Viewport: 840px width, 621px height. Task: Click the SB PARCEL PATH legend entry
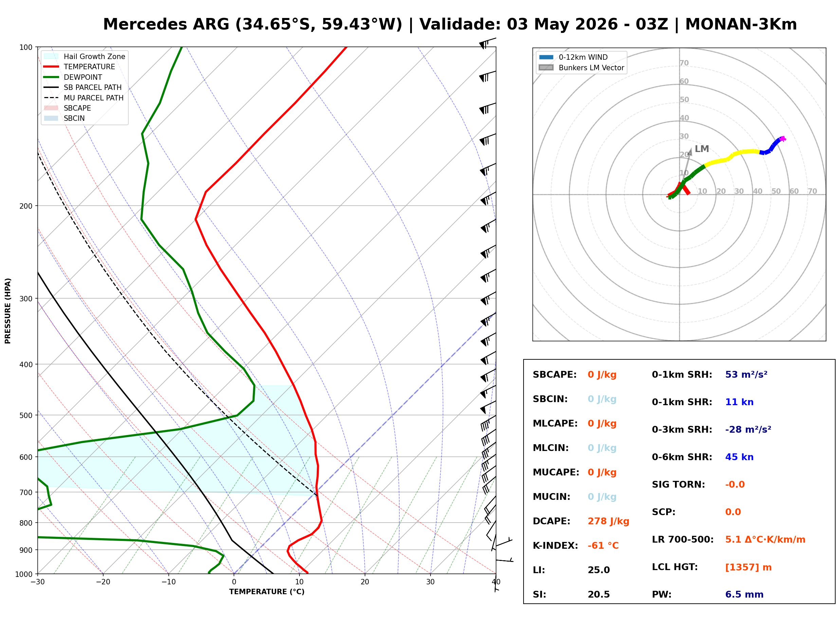click(x=83, y=87)
